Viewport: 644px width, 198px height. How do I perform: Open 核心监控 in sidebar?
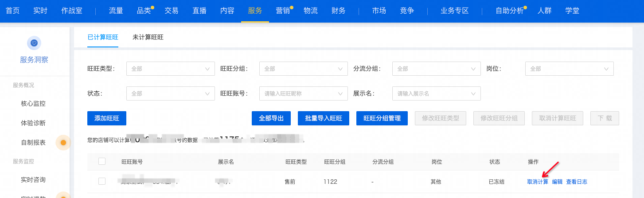[x=33, y=104]
